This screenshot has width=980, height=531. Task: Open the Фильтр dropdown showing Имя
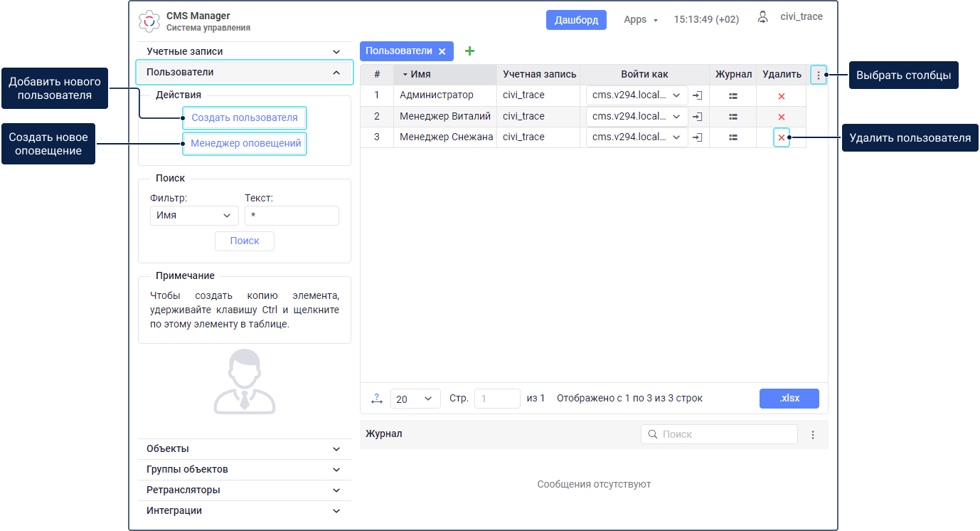coord(194,216)
